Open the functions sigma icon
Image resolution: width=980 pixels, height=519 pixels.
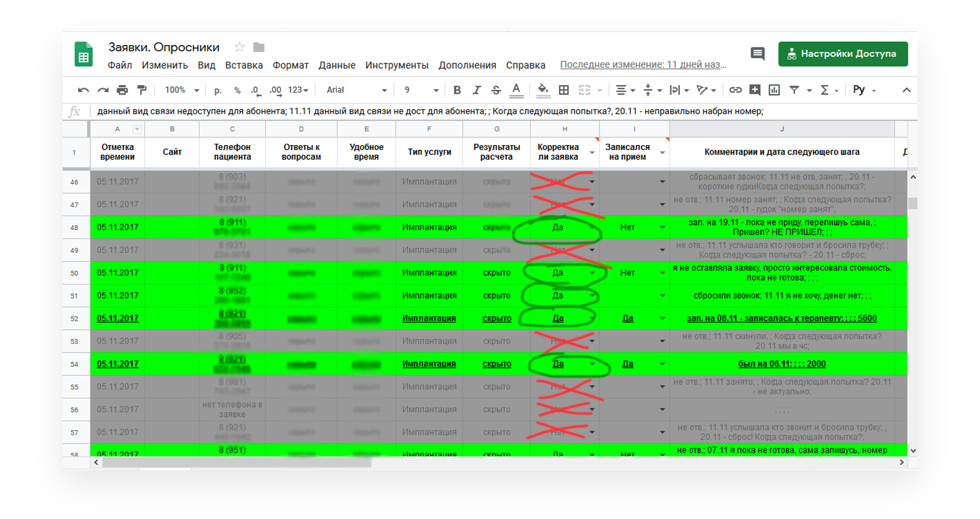[x=824, y=90]
